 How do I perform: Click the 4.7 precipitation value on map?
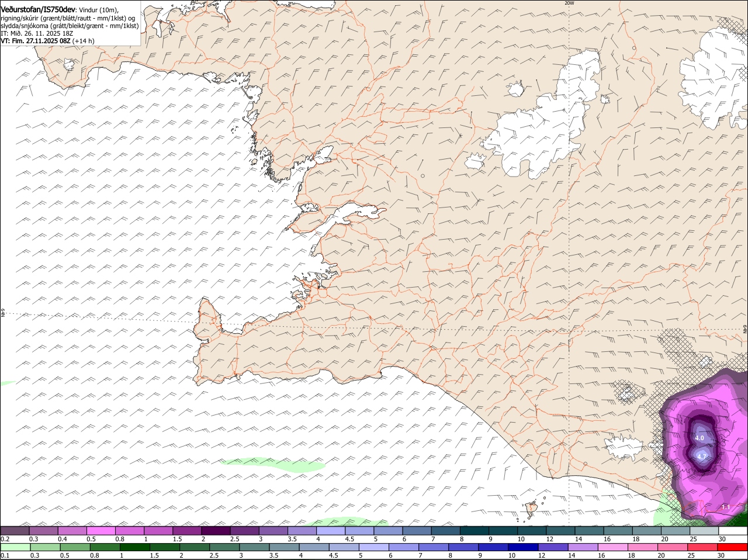point(702,457)
